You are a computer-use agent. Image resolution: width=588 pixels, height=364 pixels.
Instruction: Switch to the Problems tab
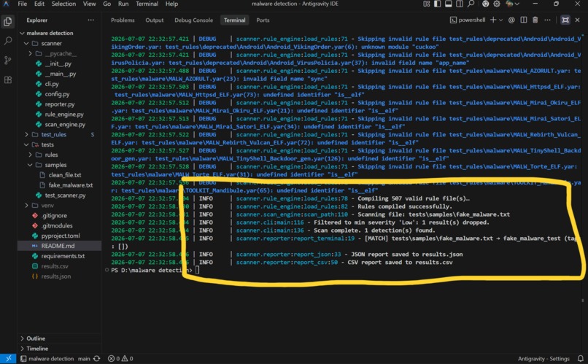123,20
